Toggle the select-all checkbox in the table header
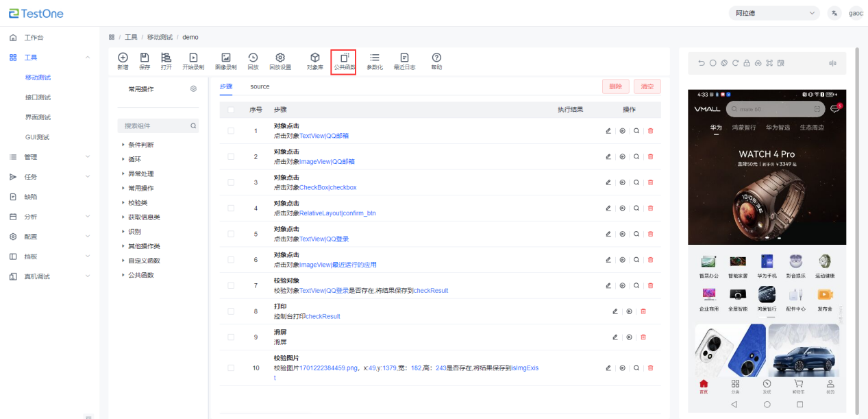The width and height of the screenshot is (868, 419). point(231,110)
